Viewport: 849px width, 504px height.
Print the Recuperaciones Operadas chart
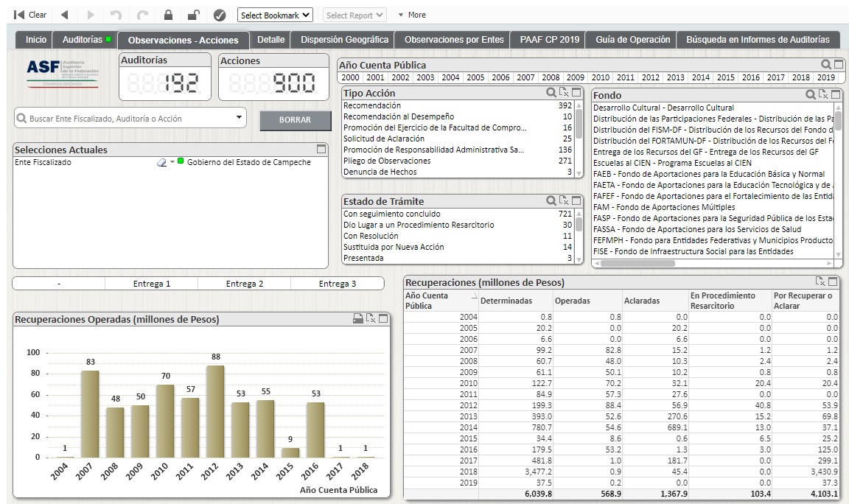tap(358, 319)
